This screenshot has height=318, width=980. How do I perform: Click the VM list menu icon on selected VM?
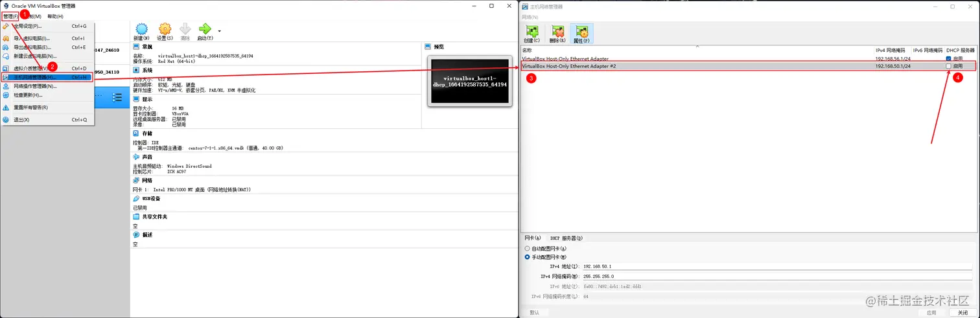(117, 97)
